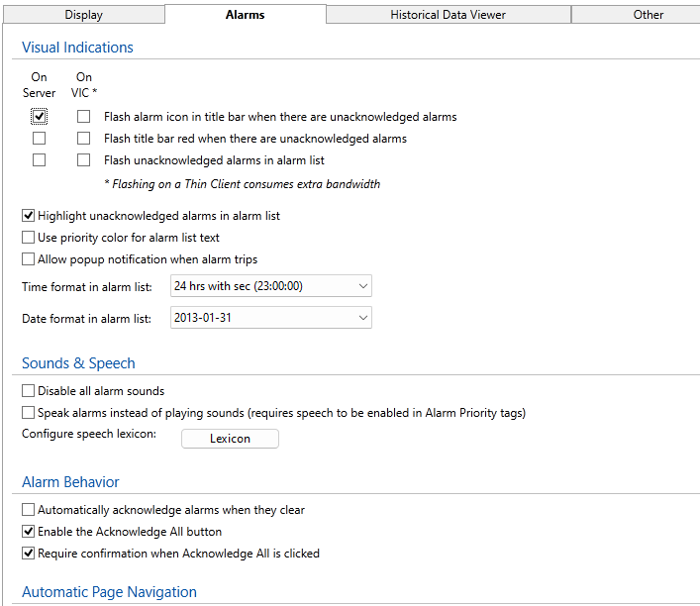Uncheck Enable the Acknowledge All button
The image size is (700, 606).
29,532
